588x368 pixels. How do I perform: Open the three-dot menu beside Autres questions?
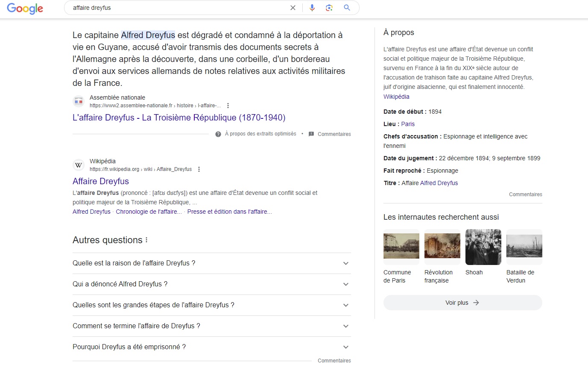(x=146, y=240)
